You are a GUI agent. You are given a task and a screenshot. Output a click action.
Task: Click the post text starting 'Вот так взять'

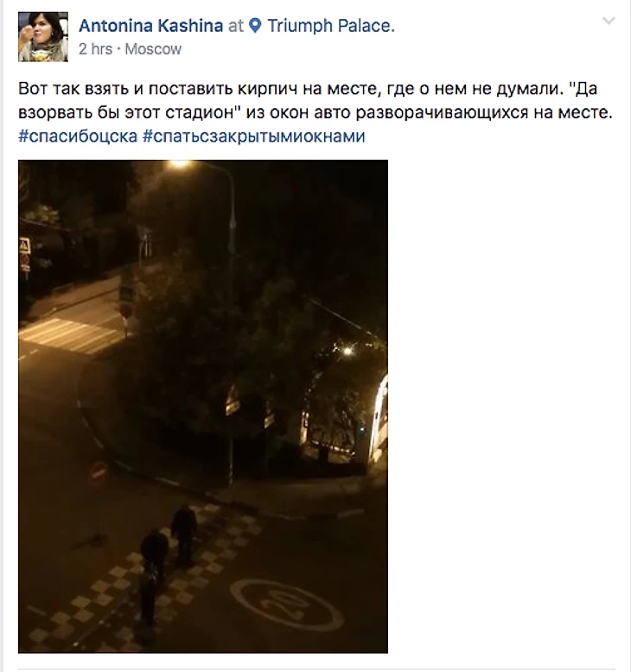click(x=315, y=100)
